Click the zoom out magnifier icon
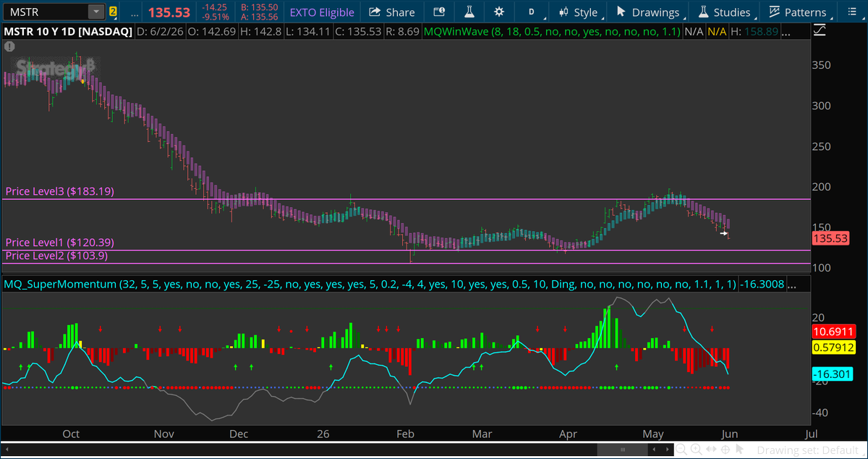 tap(681, 450)
